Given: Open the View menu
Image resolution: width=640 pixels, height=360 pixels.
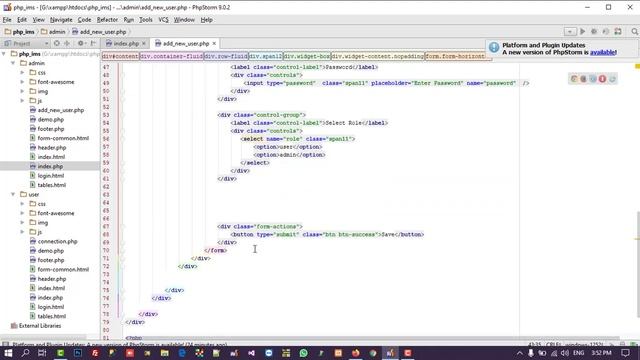Looking at the screenshot, I should click(38, 20).
